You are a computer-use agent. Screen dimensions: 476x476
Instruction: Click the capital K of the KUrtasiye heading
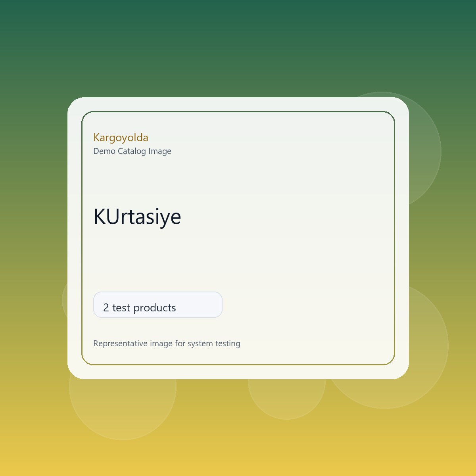pos(100,217)
